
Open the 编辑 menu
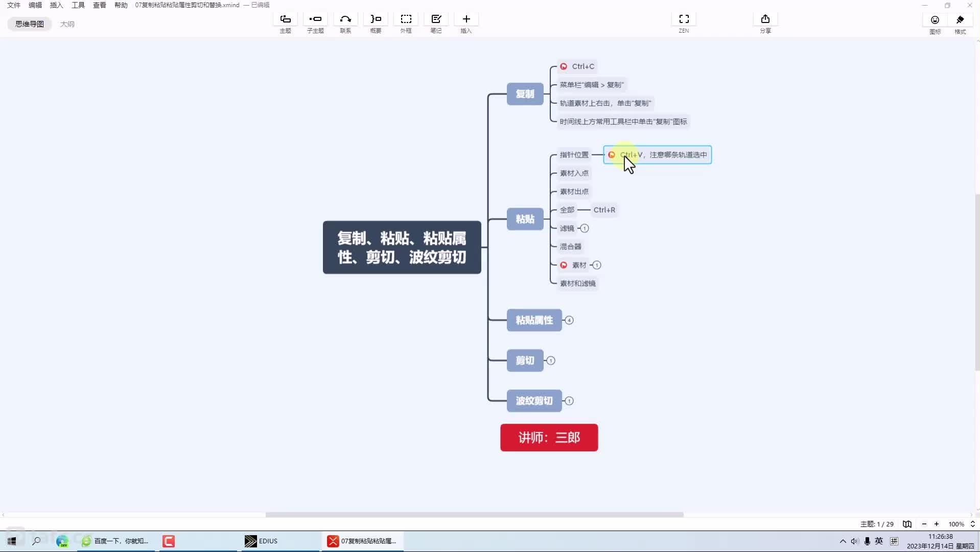click(35, 5)
